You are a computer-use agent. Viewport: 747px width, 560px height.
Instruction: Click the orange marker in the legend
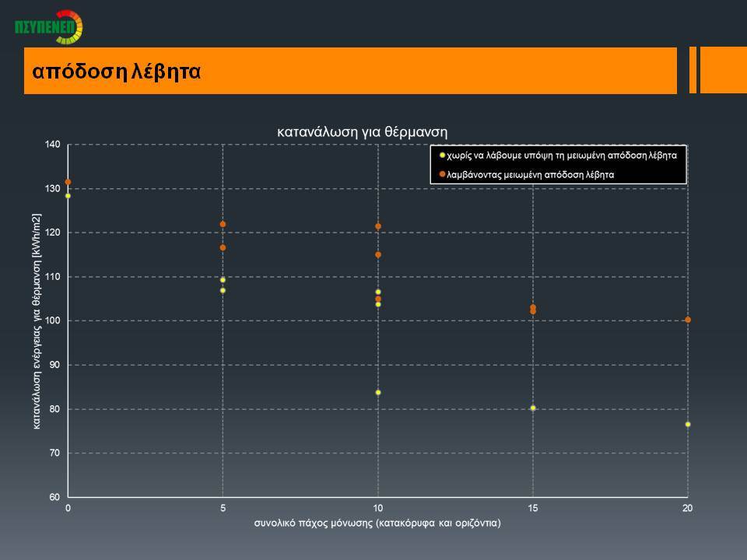point(442,174)
